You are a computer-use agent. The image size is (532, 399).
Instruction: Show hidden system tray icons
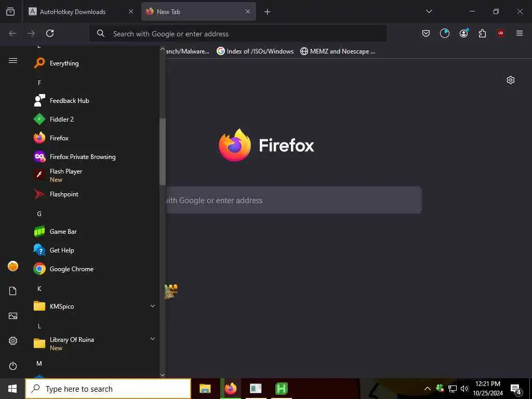428,389
